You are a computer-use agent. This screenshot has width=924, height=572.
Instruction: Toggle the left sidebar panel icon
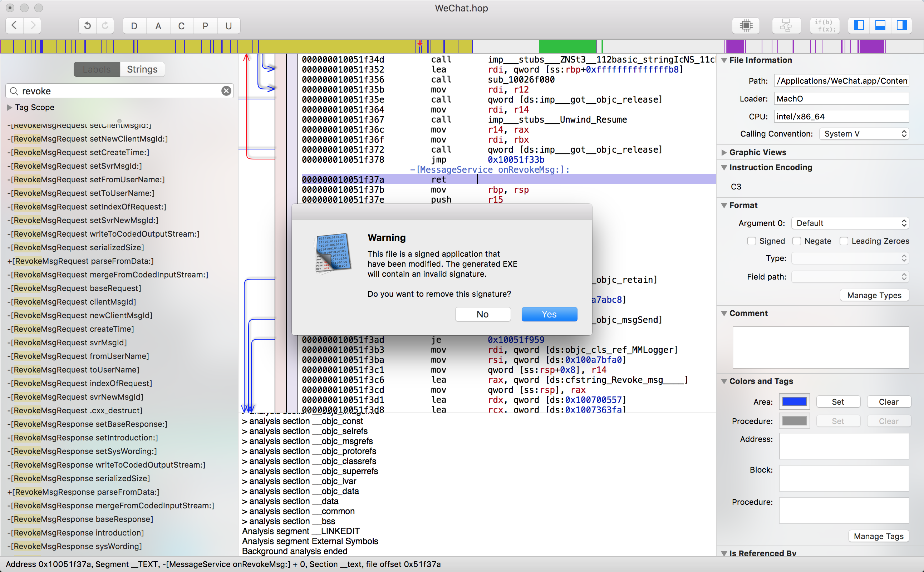(x=859, y=26)
